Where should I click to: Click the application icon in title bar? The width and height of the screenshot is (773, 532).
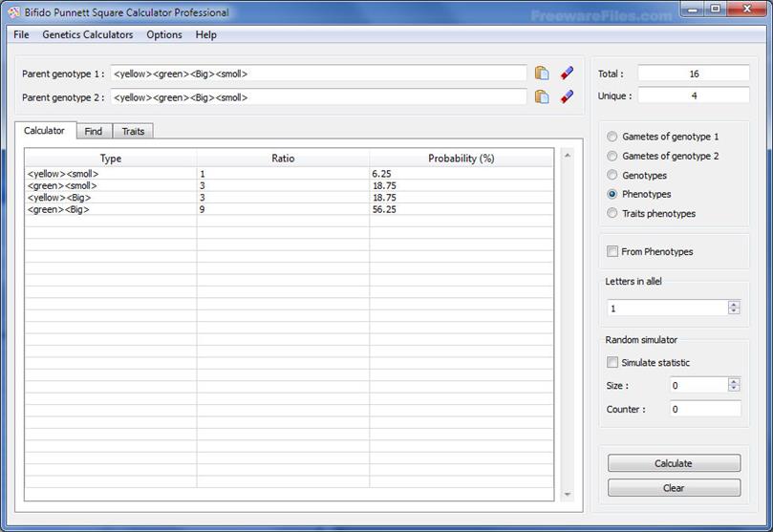pos(14,12)
